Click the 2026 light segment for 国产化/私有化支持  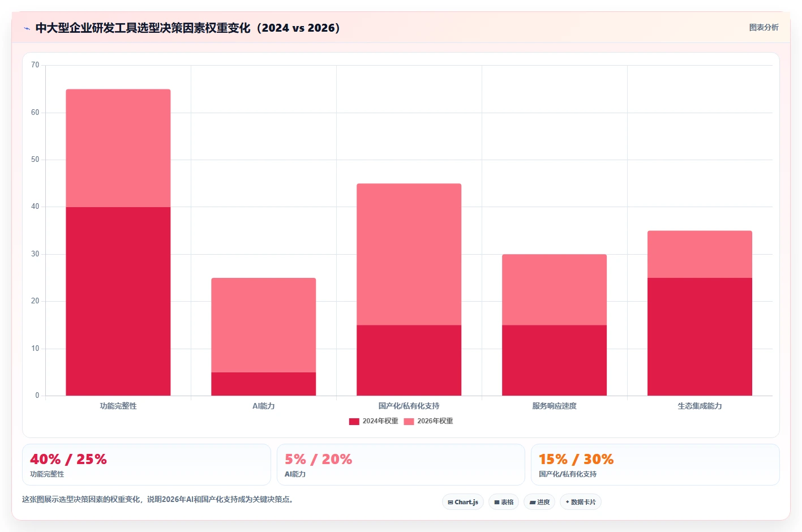click(x=409, y=254)
